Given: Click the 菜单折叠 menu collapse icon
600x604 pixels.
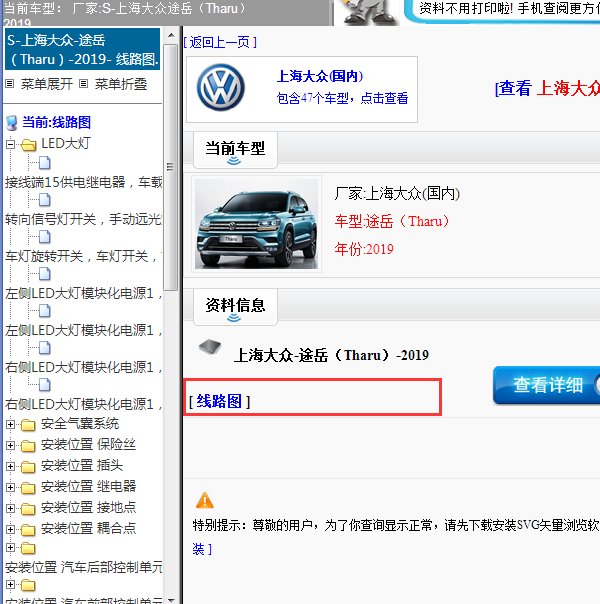Looking at the screenshot, I should [84, 84].
